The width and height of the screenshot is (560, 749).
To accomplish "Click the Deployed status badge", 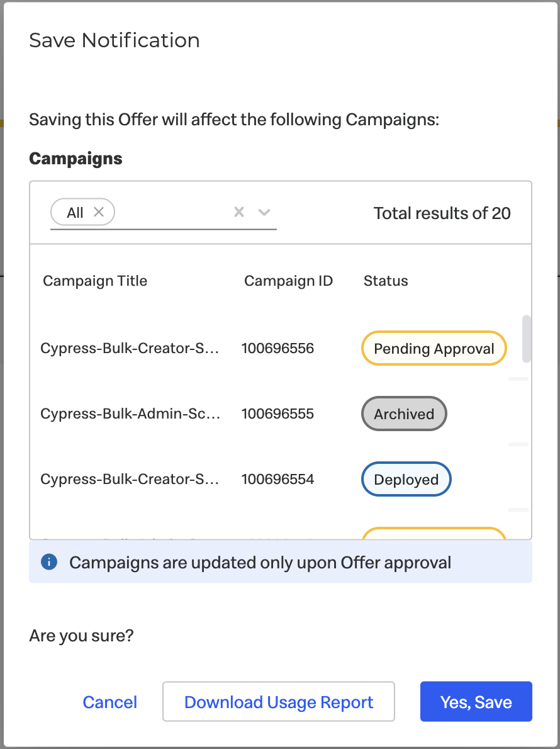I will 406,479.
